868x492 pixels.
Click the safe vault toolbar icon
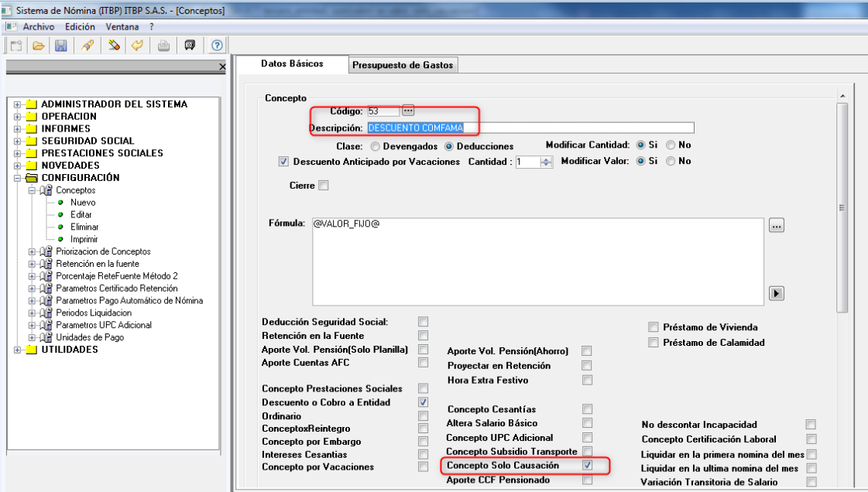190,46
